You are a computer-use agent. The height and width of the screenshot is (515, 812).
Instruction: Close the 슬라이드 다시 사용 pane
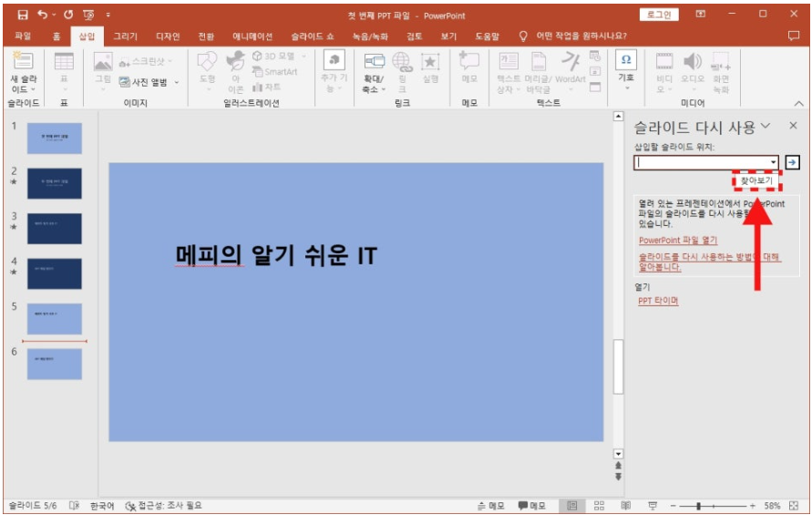click(793, 126)
